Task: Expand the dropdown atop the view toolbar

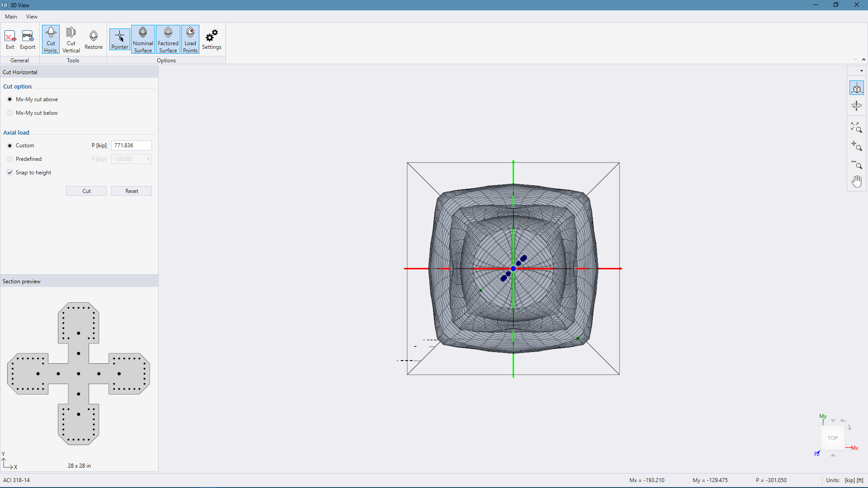Action: [x=861, y=71]
